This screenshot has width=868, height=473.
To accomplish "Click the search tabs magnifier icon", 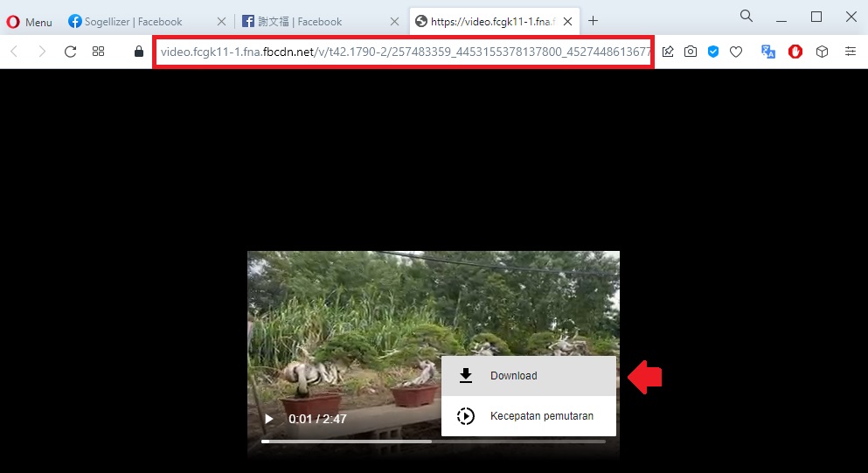I will point(746,16).
